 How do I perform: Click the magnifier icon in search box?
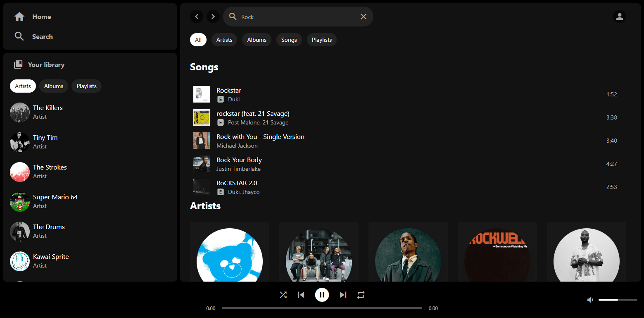click(x=233, y=17)
